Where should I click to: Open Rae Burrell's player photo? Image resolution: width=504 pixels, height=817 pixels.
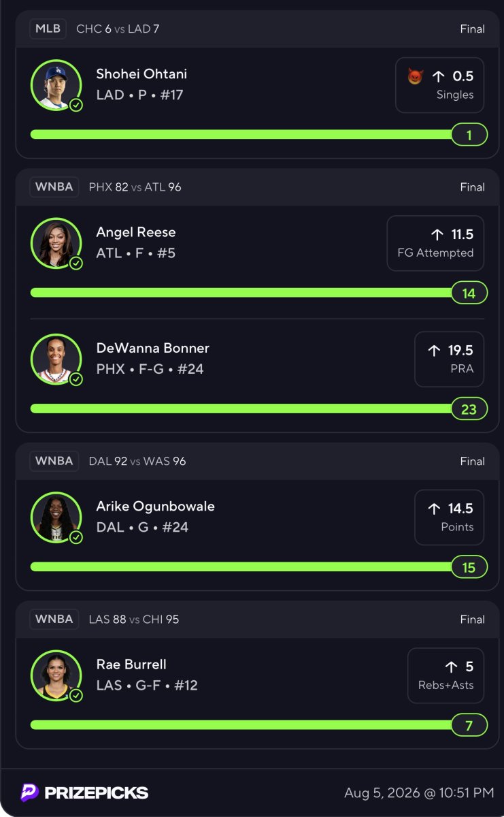[x=56, y=675]
